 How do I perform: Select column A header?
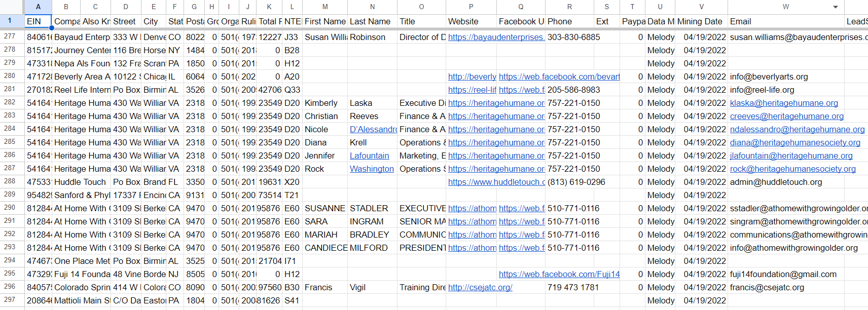[x=38, y=7]
